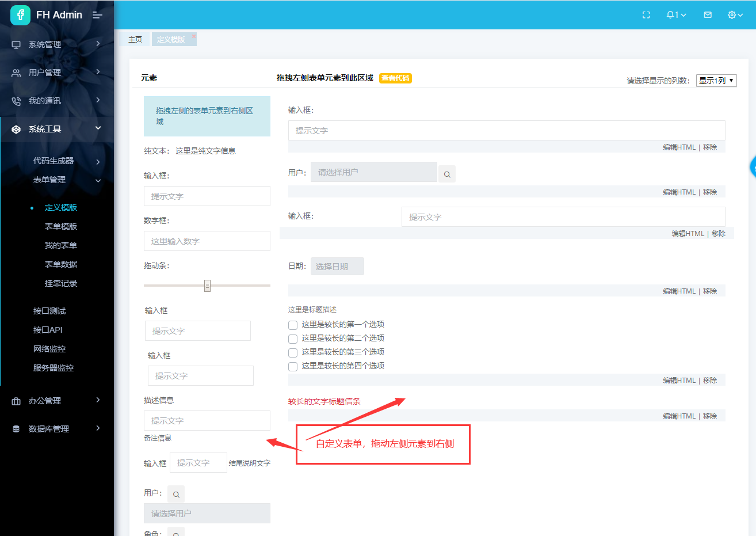The image size is (756, 536).
Task: Open 服务器监控 in sidebar
Action: (54, 368)
